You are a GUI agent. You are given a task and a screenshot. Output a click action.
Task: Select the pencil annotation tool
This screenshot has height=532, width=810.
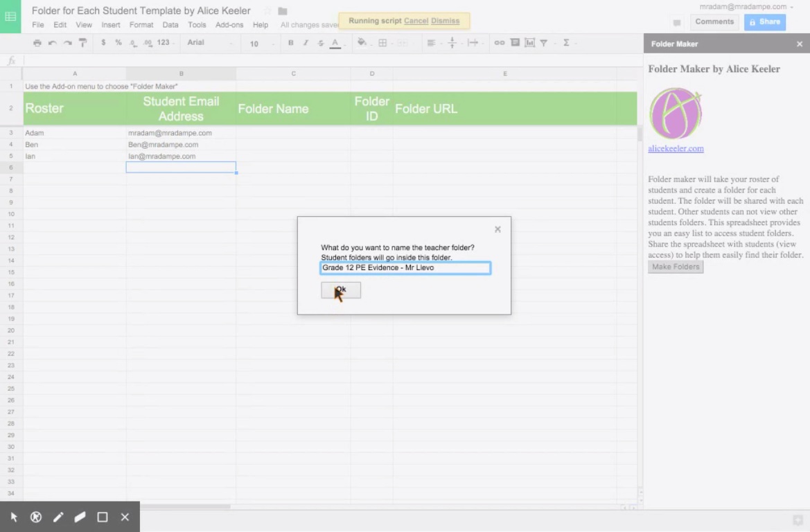point(58,517)
